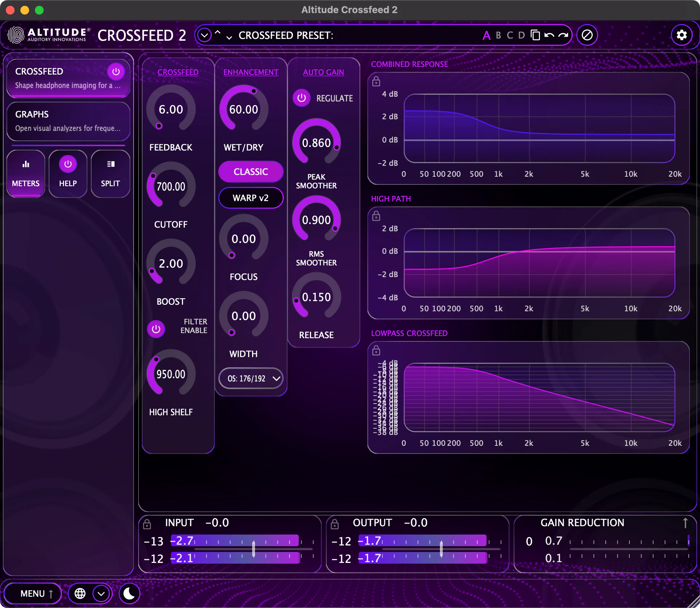Select preset slot A
This screenshot has height=608, width=700.
pyautogui.click(x=486, y=35)
